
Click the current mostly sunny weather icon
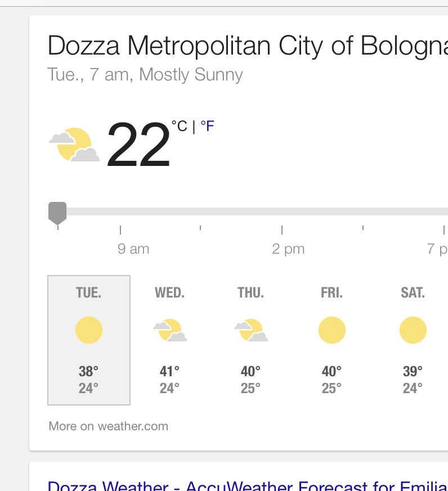coord(74,145)
